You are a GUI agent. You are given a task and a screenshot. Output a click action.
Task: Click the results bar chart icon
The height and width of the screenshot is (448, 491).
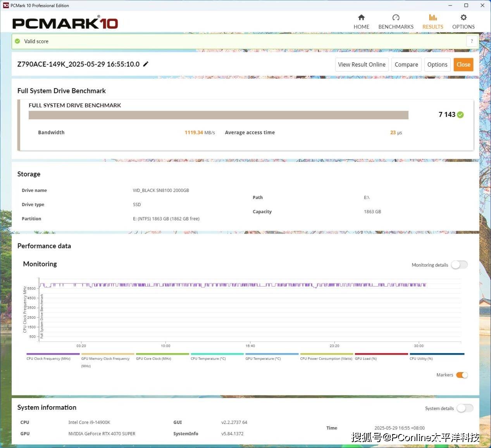click(x=433, y=17)
